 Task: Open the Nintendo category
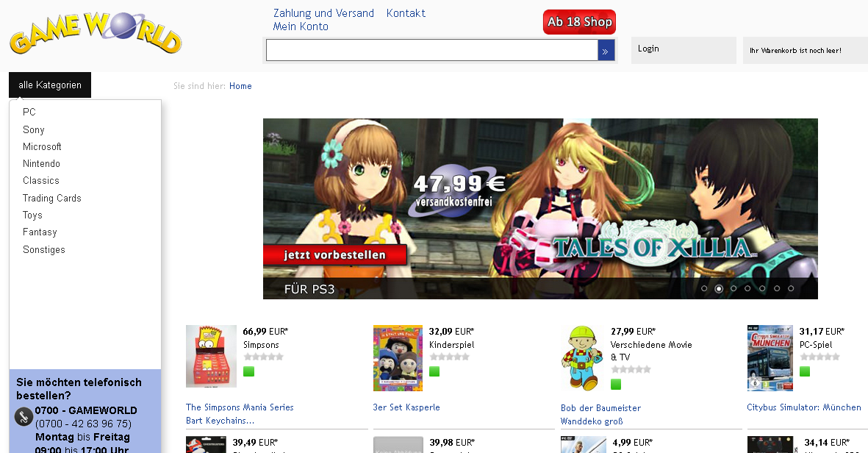(x=41, y=164)
